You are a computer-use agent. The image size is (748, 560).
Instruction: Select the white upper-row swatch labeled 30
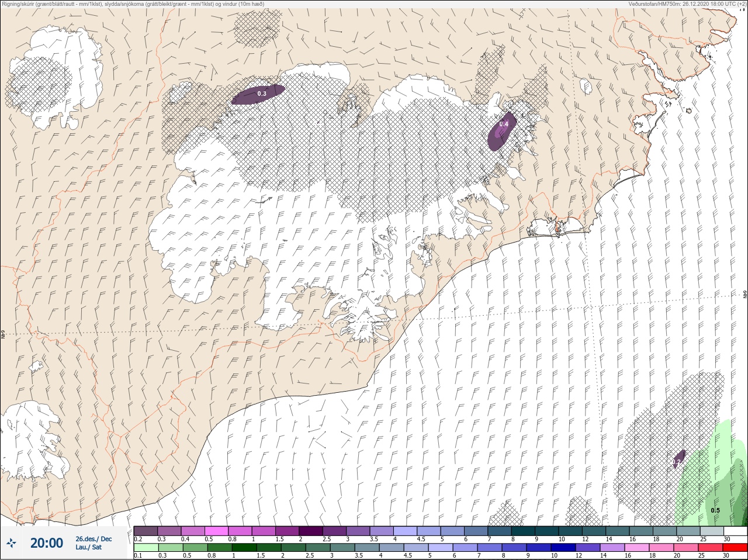(735, 531)
